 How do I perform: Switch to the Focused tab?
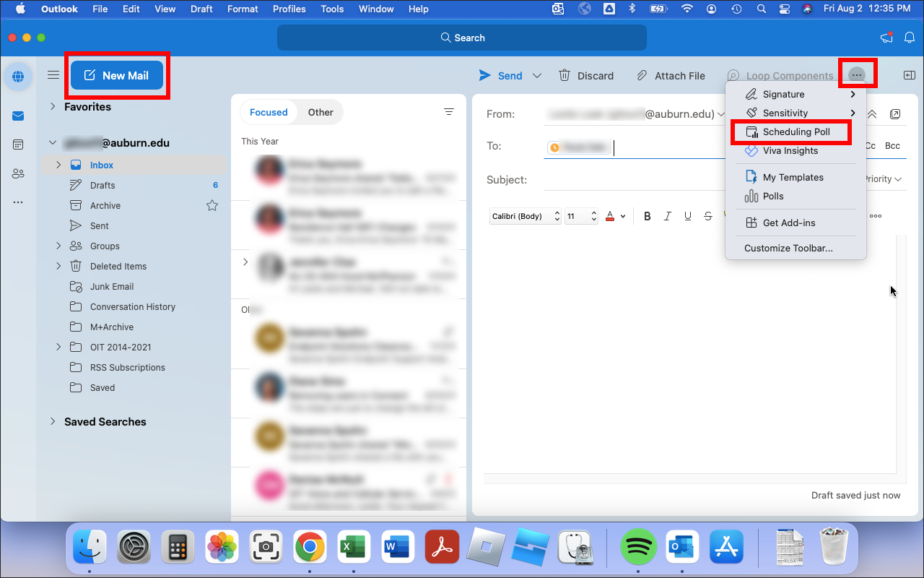click(269, 113)
